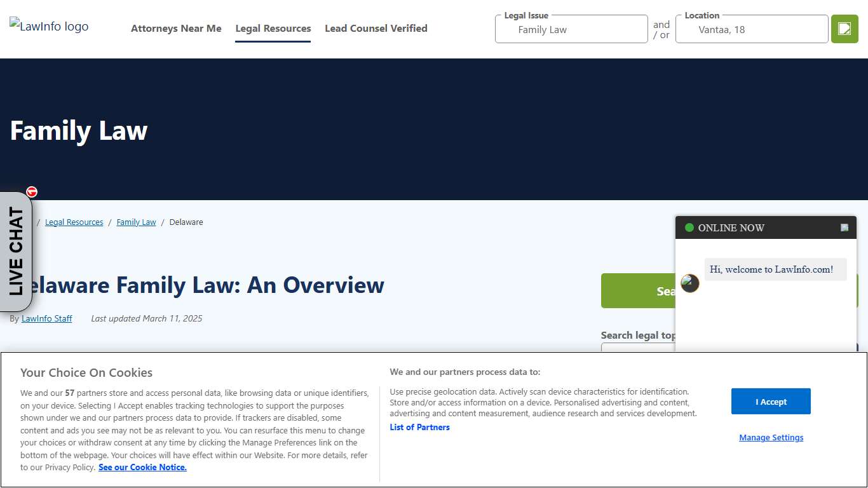The width and height of the screenshot is (868, 488).
Task: Open the Legal Issue combo box
Action: click(570, 29)
